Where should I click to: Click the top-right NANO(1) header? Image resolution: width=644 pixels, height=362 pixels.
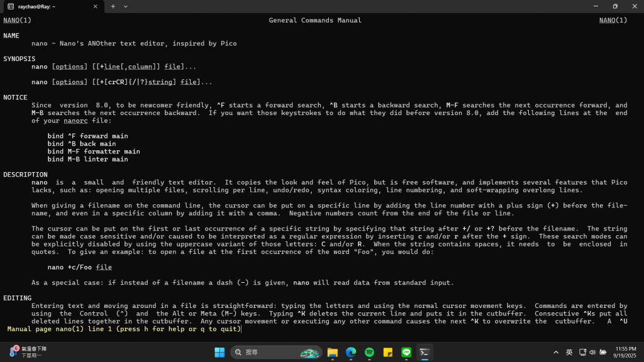(x=613, y=20)
